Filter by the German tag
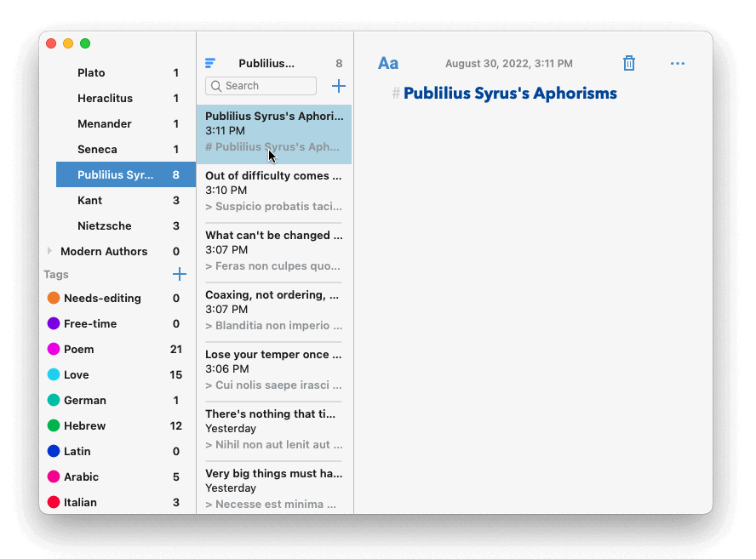This screenshot has width=756, height=559. pos(117,400)
